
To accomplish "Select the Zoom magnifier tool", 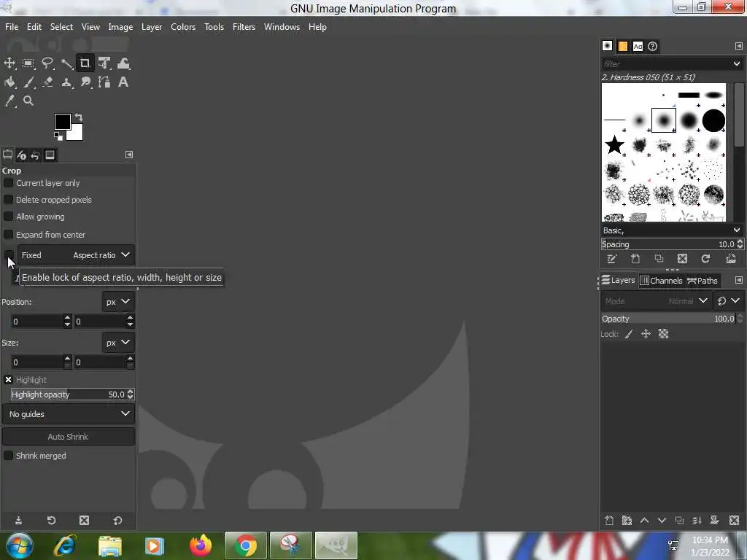I will point(28,101).
